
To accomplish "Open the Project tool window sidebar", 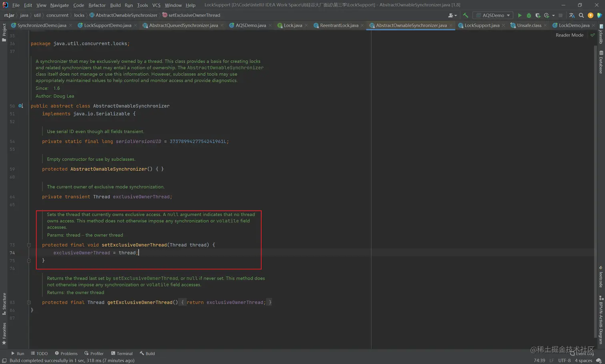I will 4,32.
